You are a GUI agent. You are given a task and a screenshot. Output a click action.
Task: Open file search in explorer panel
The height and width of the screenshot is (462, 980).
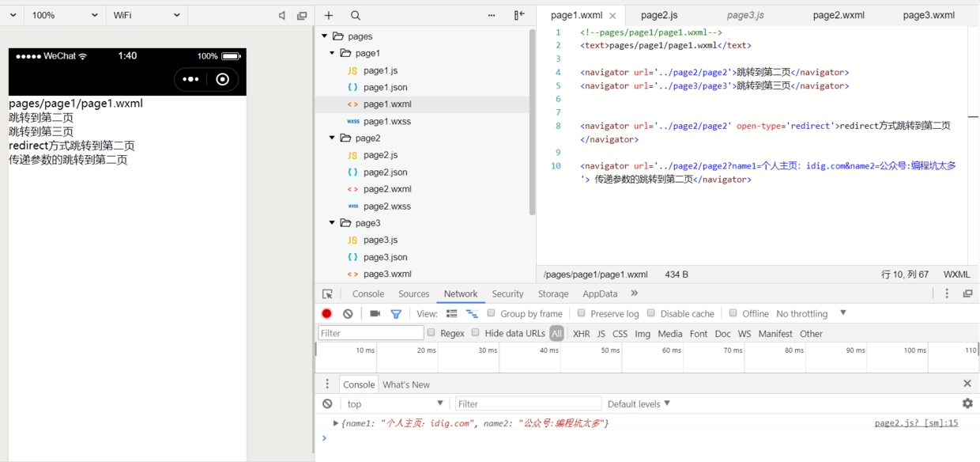pyautogui.click(x=356, y=15)
